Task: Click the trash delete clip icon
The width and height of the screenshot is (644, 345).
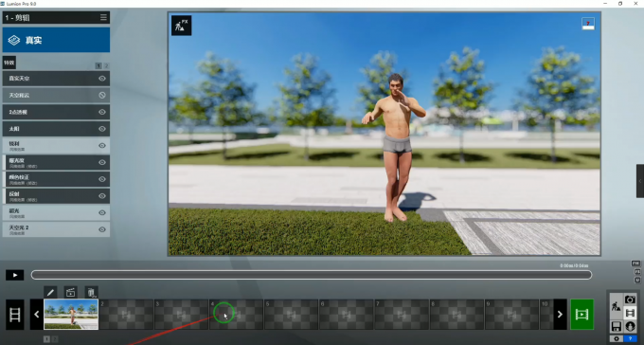Action: click(91, 292)
